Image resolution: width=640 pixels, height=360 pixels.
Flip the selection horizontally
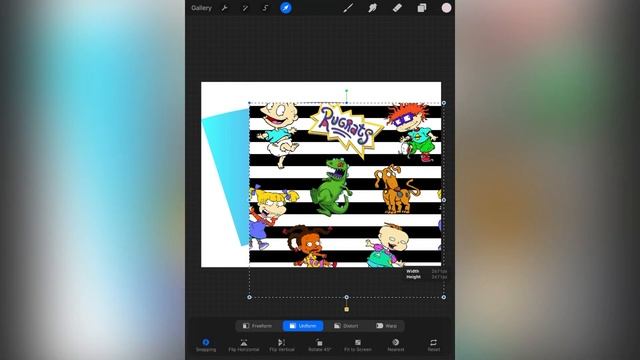point(244,345)
